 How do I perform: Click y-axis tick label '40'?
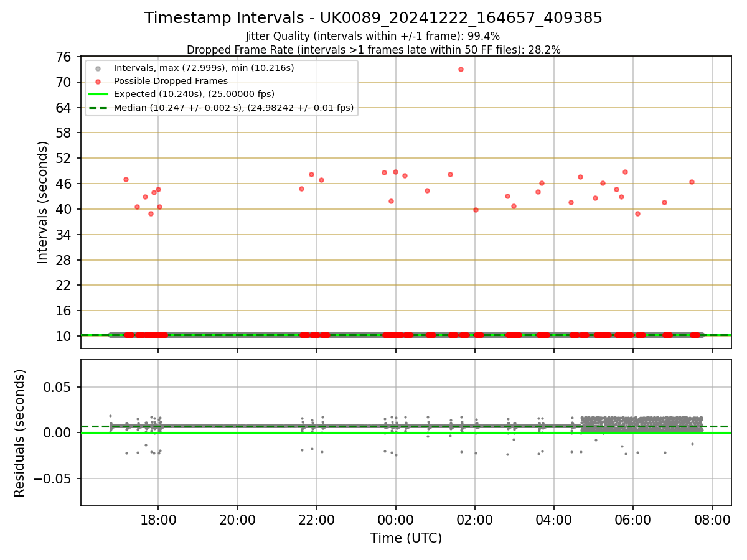[64, 209]
